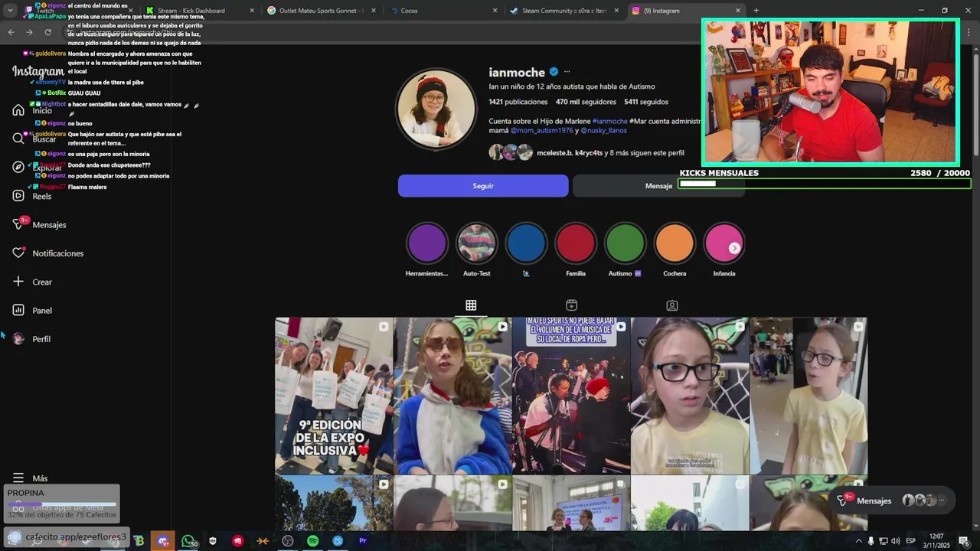980x551 pixels.
Task: Open the ESP language selector
Action: tap(910, 541)
